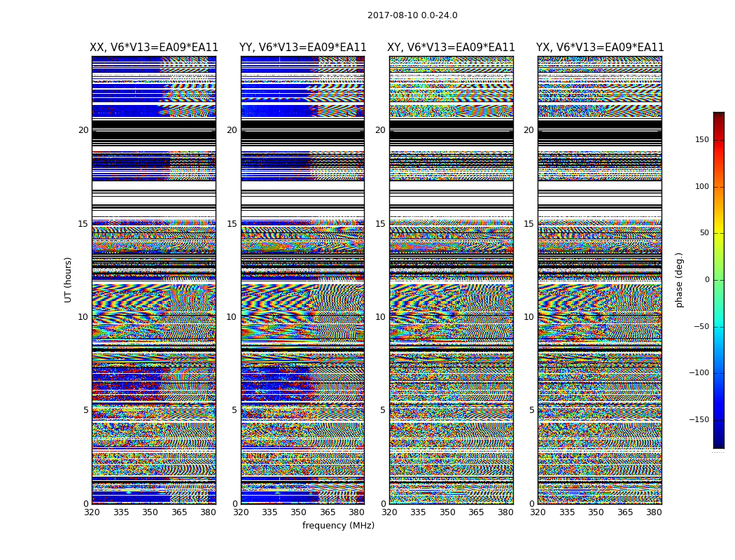Click the 5 hour tick beside XX panel
Screen dimensions: 735x560
point(86,410)
